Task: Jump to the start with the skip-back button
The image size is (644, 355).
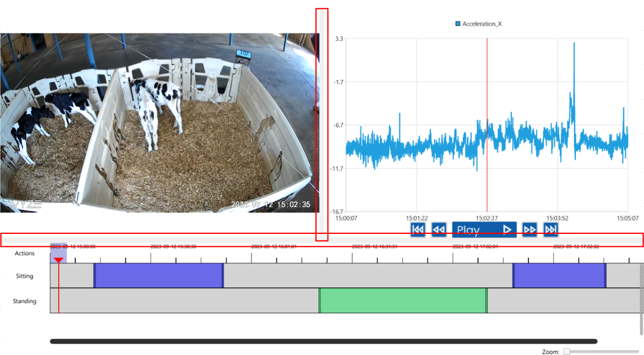Action: coord(418,229)
